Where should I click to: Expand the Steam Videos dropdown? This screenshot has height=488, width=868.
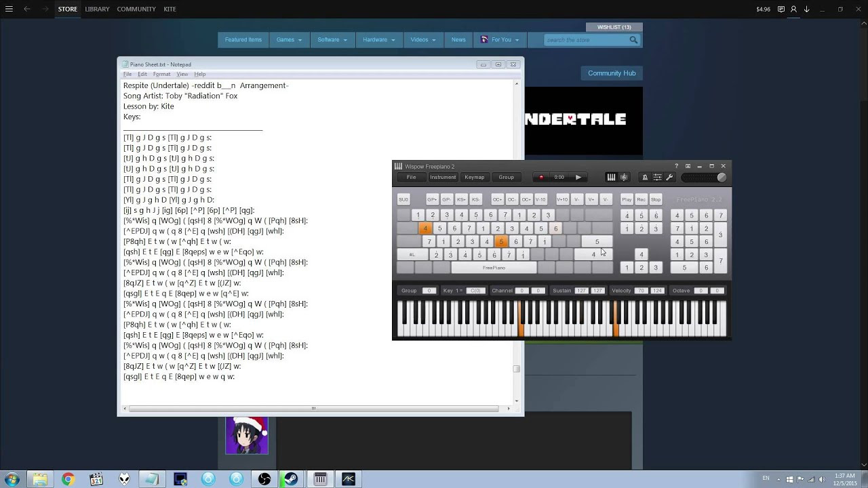pos(423,40)
